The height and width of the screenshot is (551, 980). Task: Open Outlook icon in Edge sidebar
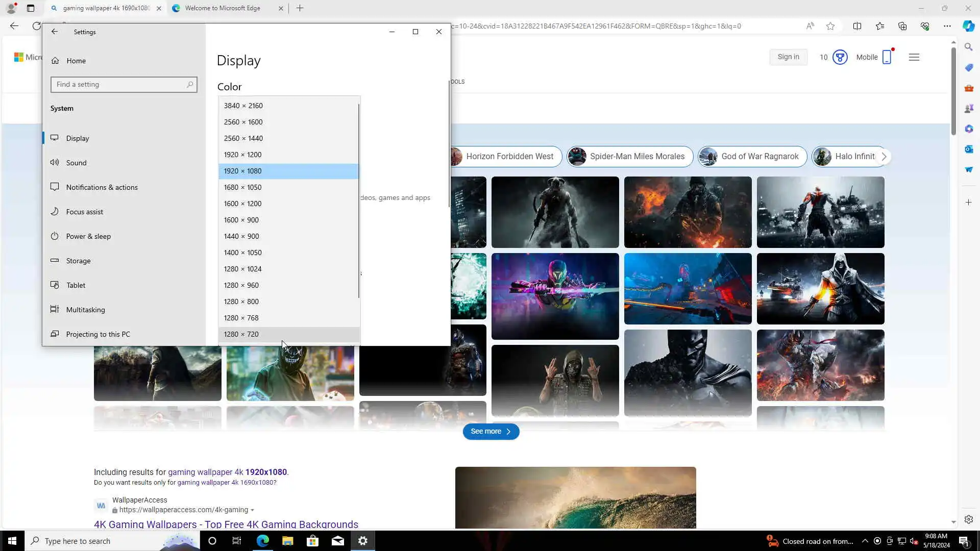(x=968, y=149)
